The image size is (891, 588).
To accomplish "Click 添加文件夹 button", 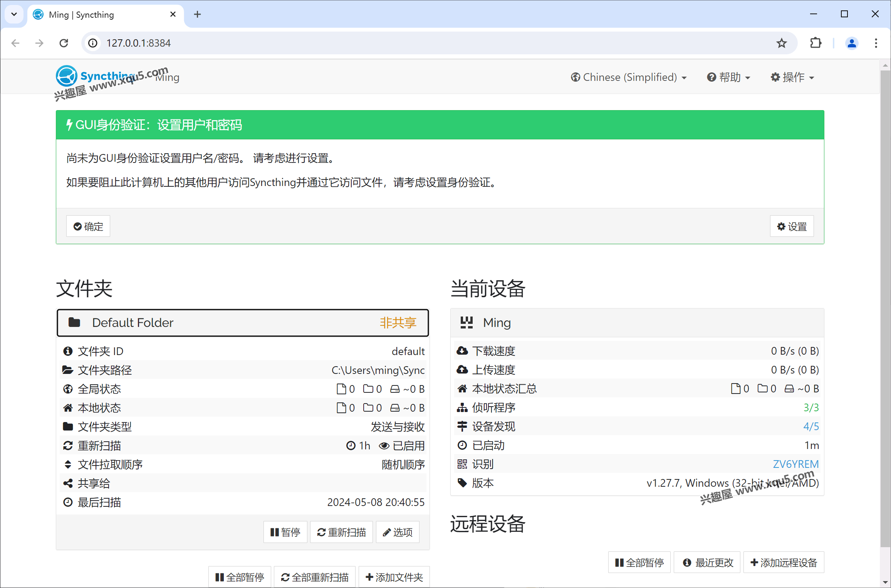I will 394,577.
